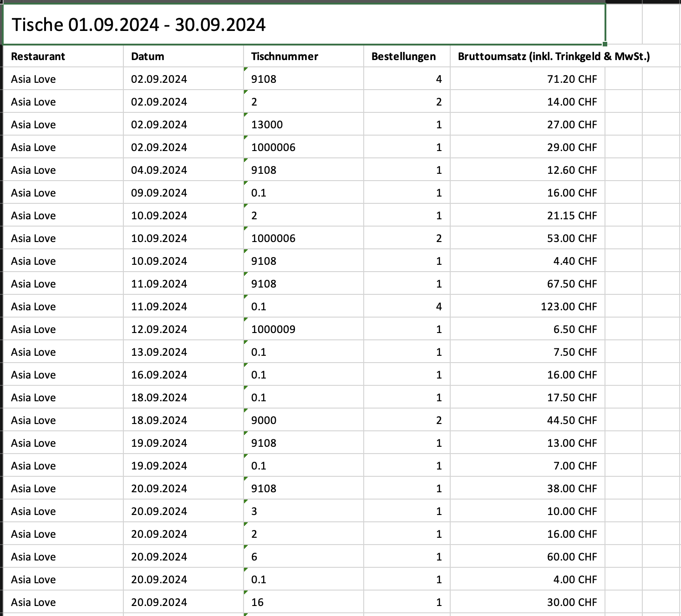681x616 pixels.
Task: Select the 123.00 CHF revenue cell
Action: [528, 306]
